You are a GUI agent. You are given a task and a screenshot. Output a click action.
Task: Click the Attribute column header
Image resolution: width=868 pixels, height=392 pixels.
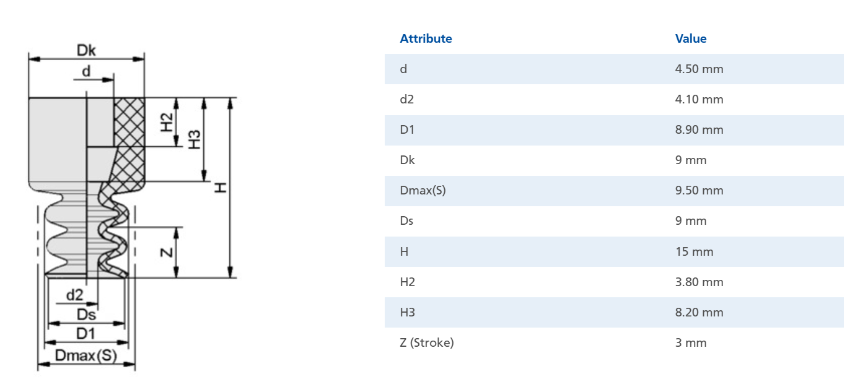(x=426, y=38)
